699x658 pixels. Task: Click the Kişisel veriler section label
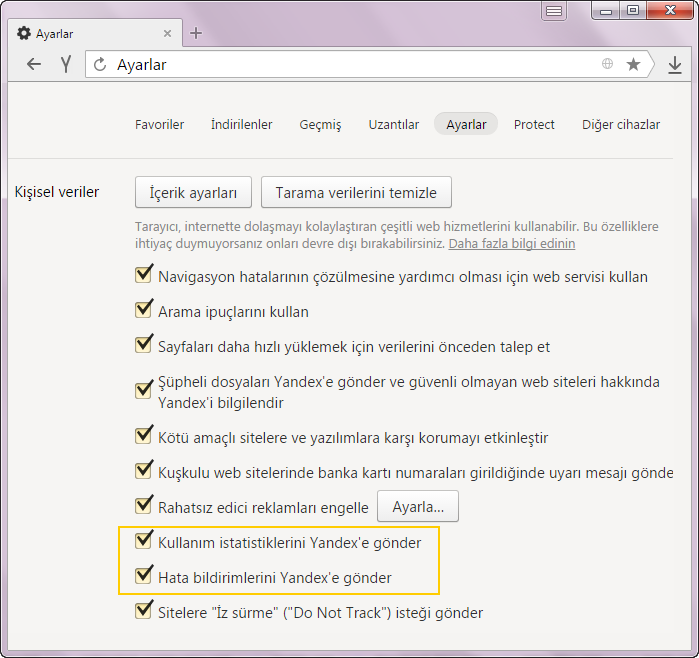pos(57,192)
